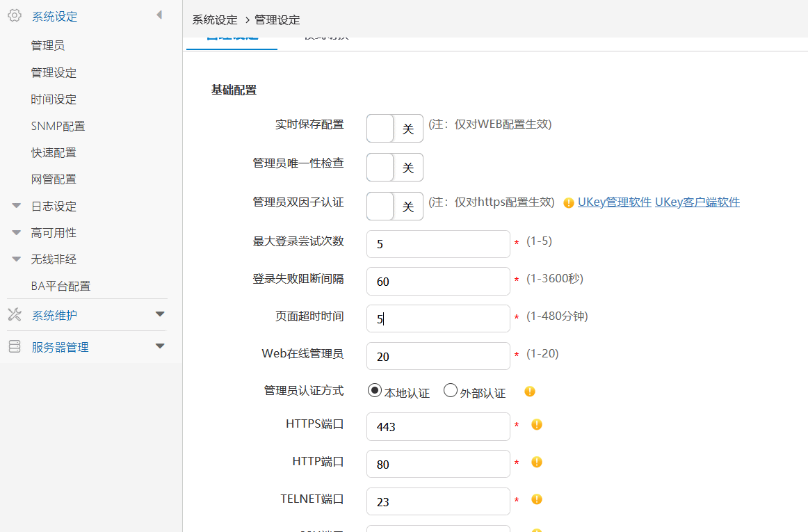Enable the 管理员唯一性检查 switch
The image size is (808, 532).
(x=394, y=168)
